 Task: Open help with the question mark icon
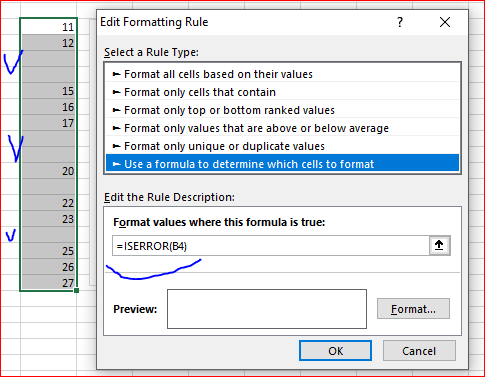coord(400,22)
